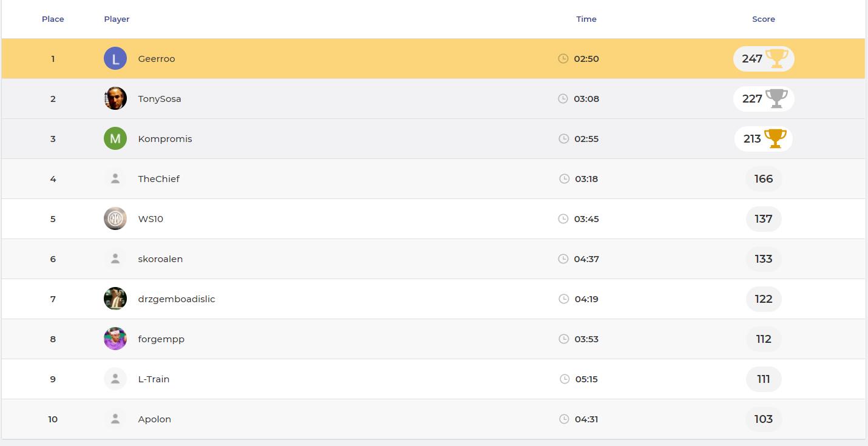Click the score value 247

coord(752,59)
